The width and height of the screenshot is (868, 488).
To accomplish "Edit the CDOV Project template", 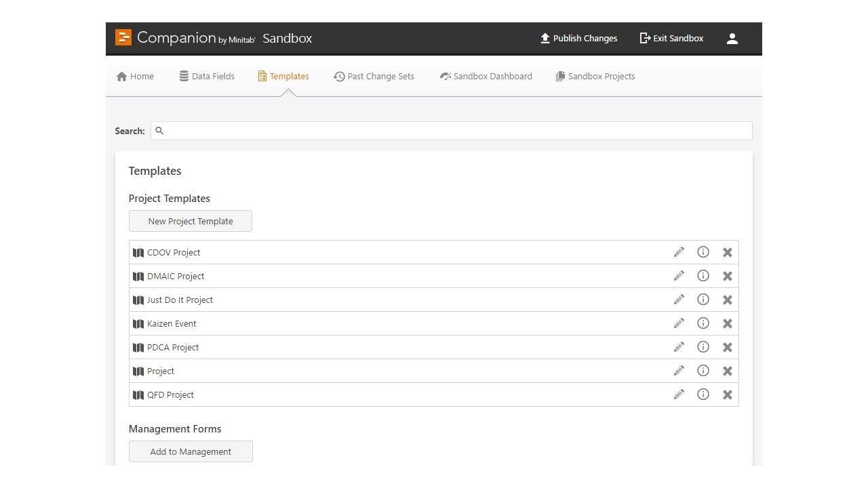I will [679, 252].
